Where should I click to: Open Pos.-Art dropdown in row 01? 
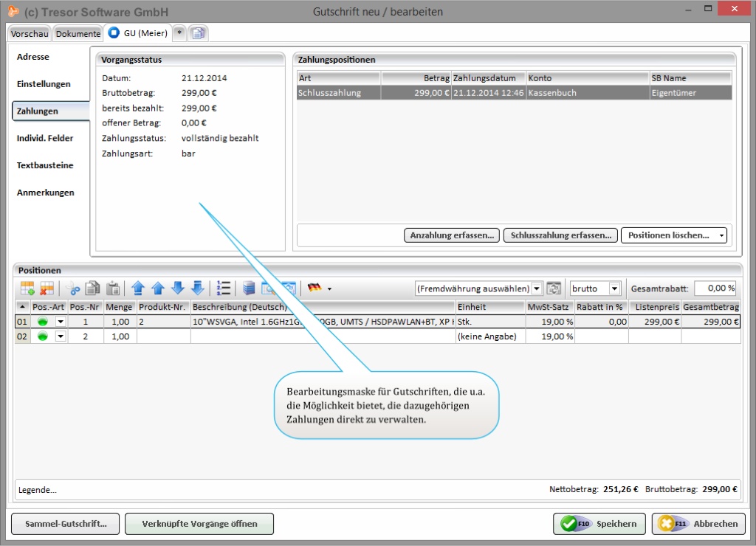pos(61,322)
